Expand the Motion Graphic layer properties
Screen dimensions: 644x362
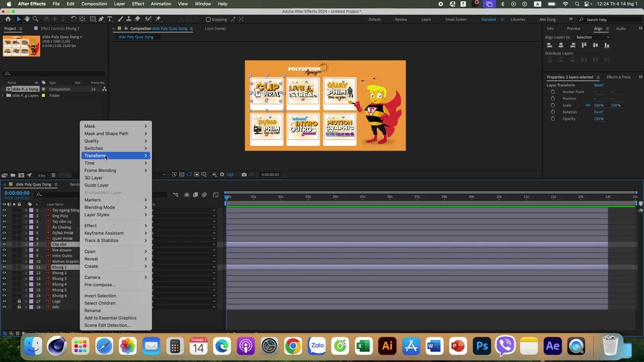[26, 261]
